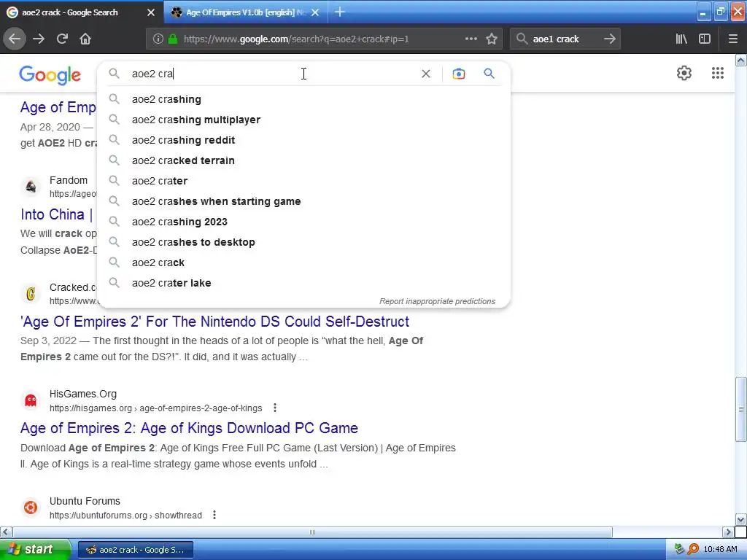
Task: Select suggestion 'aoe2 crashing reddit'
Action: pos(303,140)
